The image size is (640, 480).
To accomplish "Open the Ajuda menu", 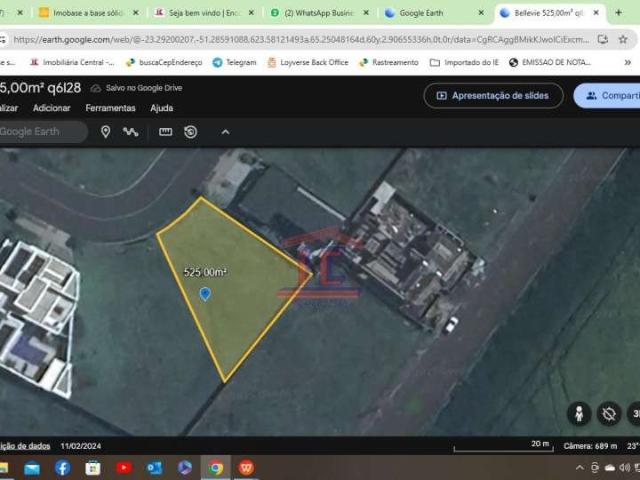I will [x=161, y=108].
